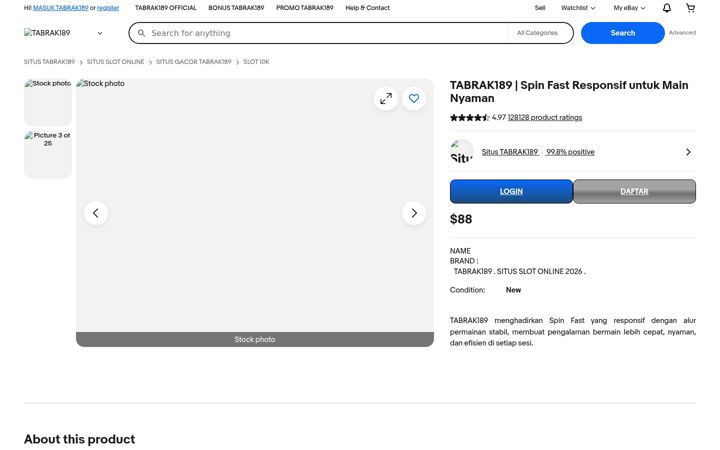Open 128128 product ratings link
Image resolution: width=720 pixels, height=450 pixels.
pos(545,118)
